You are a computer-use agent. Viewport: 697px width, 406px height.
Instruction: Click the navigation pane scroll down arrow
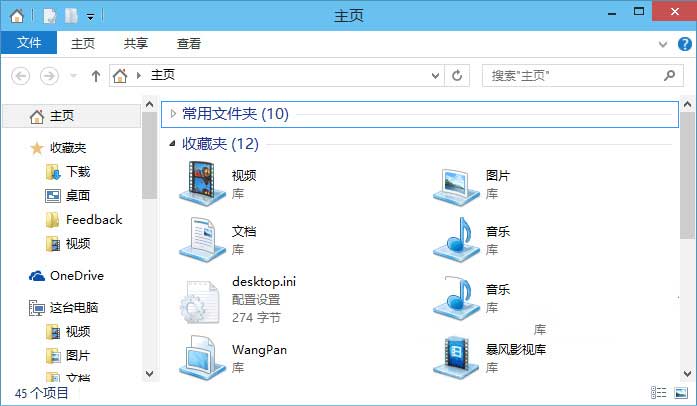click(150, 375)
